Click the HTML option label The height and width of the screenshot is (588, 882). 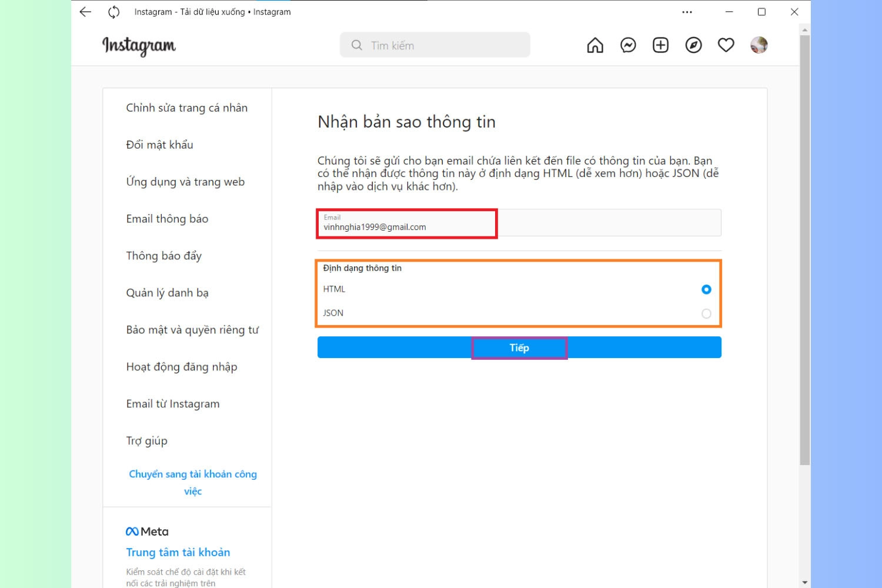(x=334, y=289)
